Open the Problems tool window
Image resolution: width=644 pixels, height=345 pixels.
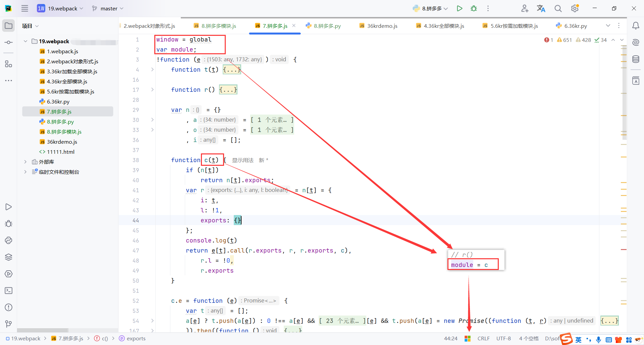point(8,307)
